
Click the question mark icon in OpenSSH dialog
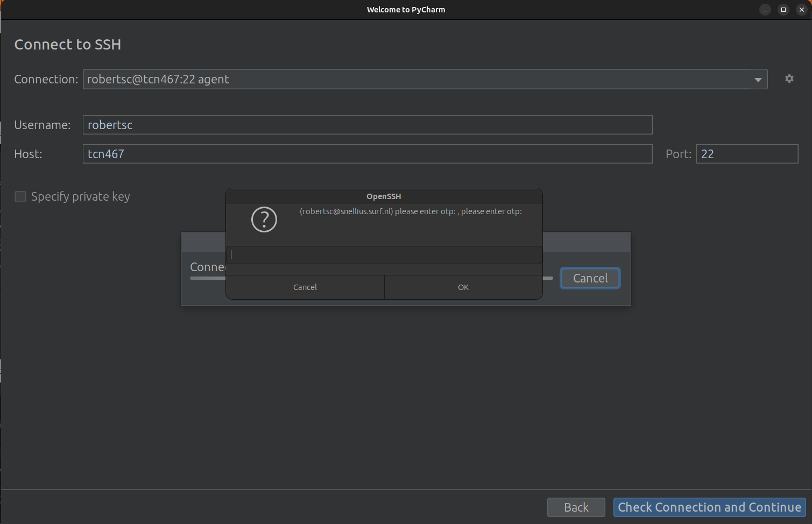tap(264, 219)
